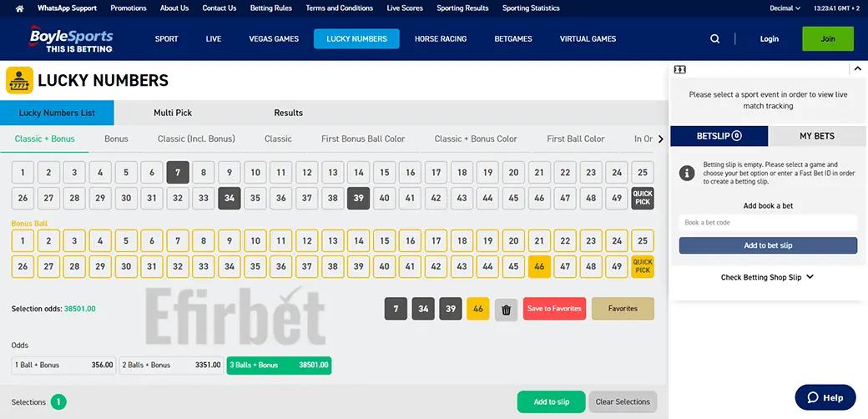Viewport: 868px width, 419px height.
Task: Click the dark 34 chip in selection summary
Action: (x=423, y=309)
